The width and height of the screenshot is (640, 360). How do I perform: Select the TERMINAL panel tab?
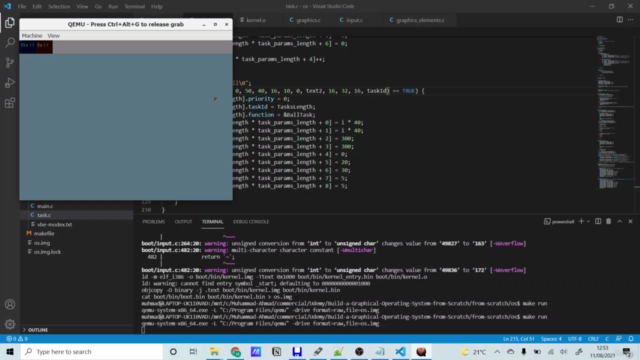[213, 222]
